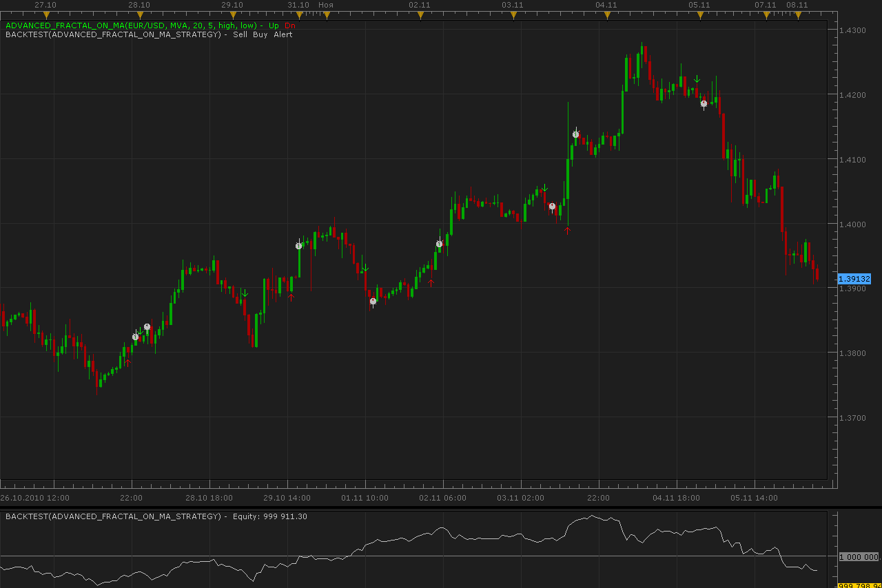Click the blue current price tag 1.39132
This screenshot has width=882, height=588.
[854, 279]
